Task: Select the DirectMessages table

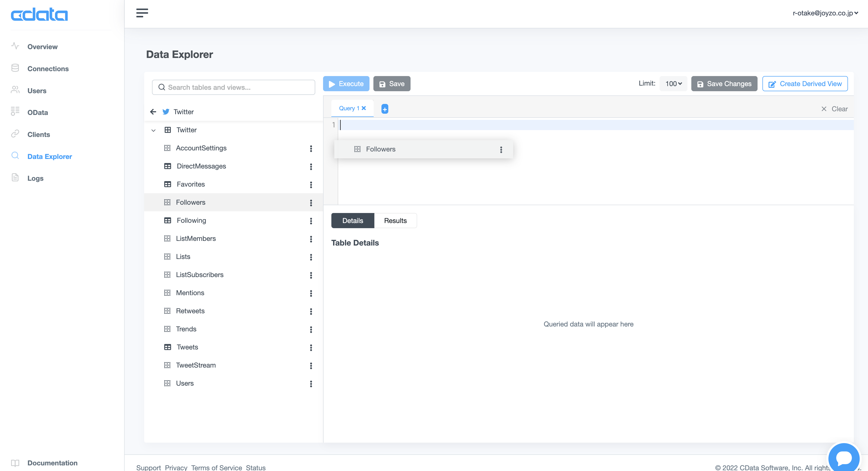Action: click(x=201, y=166)
